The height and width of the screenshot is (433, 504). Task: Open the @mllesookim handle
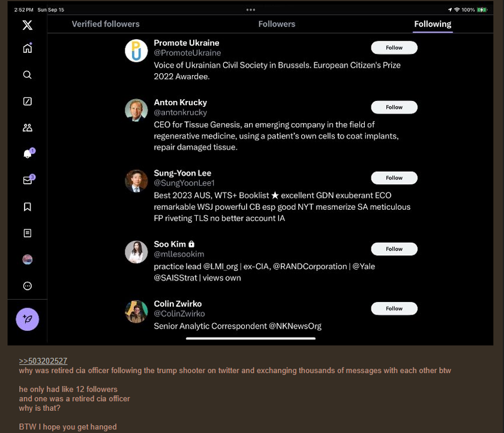[x=179, y=254]
